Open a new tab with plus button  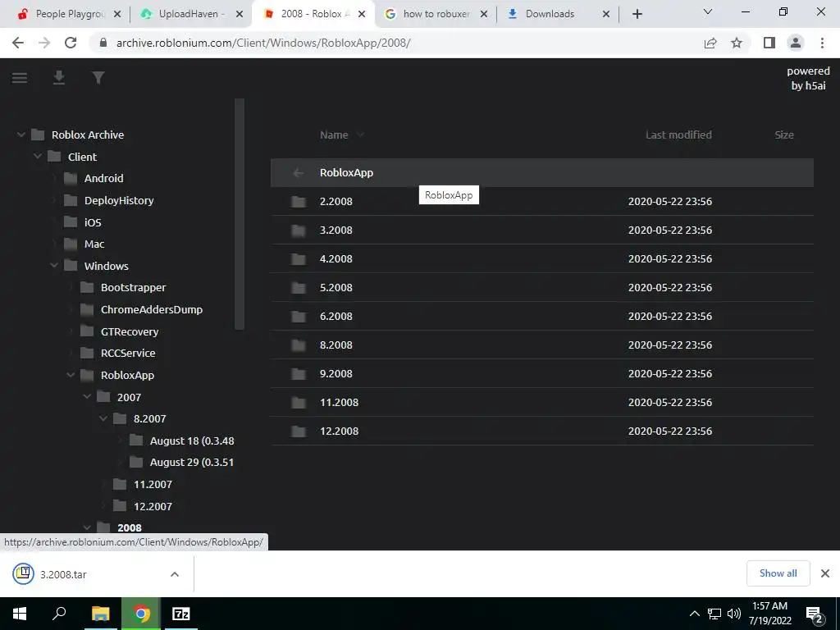[637, 14]
